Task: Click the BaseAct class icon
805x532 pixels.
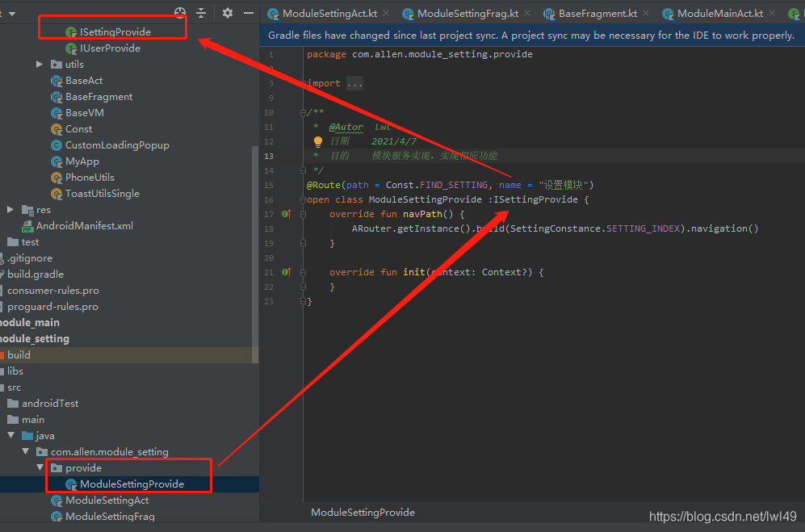Action: [57, 81]
